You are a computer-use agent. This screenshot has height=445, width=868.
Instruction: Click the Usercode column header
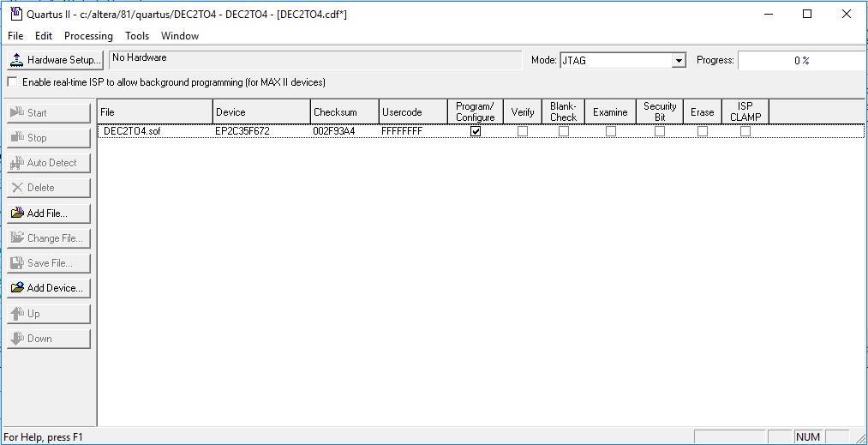tap(413, 112)
